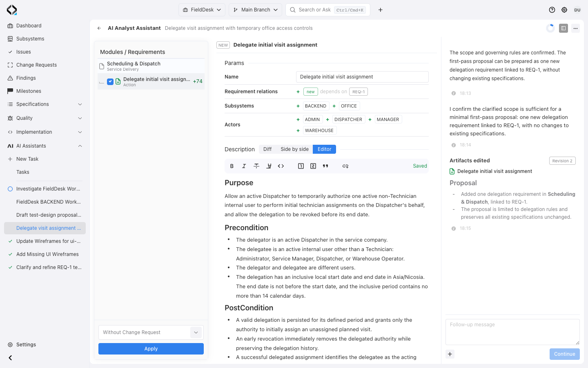Click the Follow-up message text box
588x368 pixels.
click(x=512, y=332)
